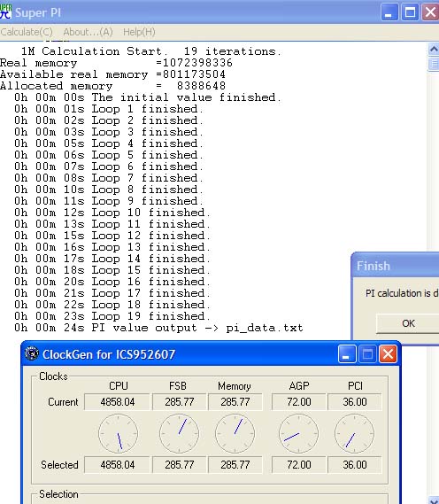
Task: Click 'The initial value finished.' line
Action: pos(148,97)
